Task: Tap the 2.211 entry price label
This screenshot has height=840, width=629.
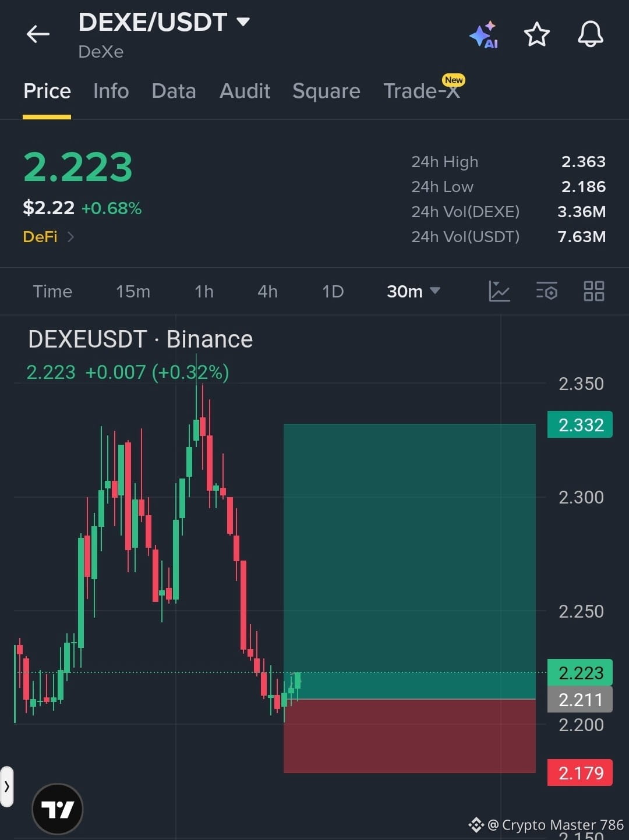Action: click(x=580, y=700)
